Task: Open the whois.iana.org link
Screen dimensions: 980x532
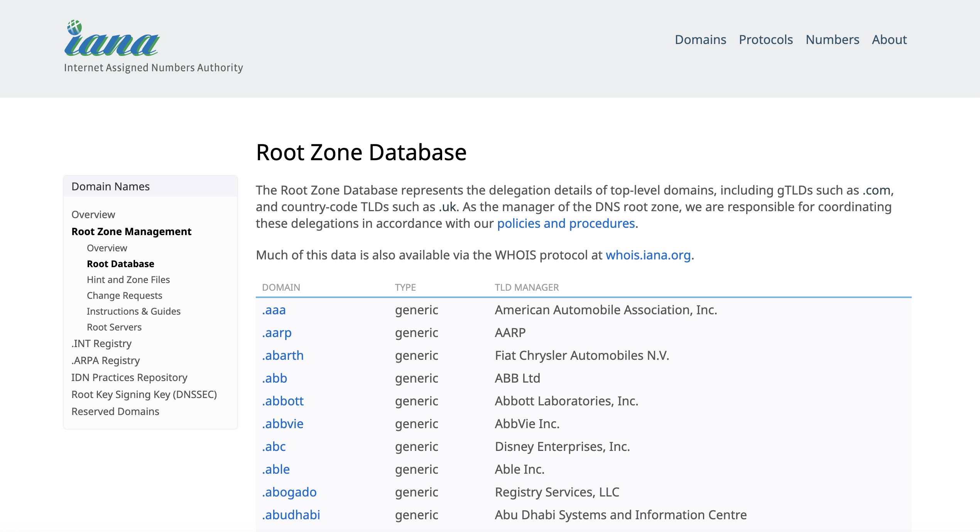Action: 648,255
